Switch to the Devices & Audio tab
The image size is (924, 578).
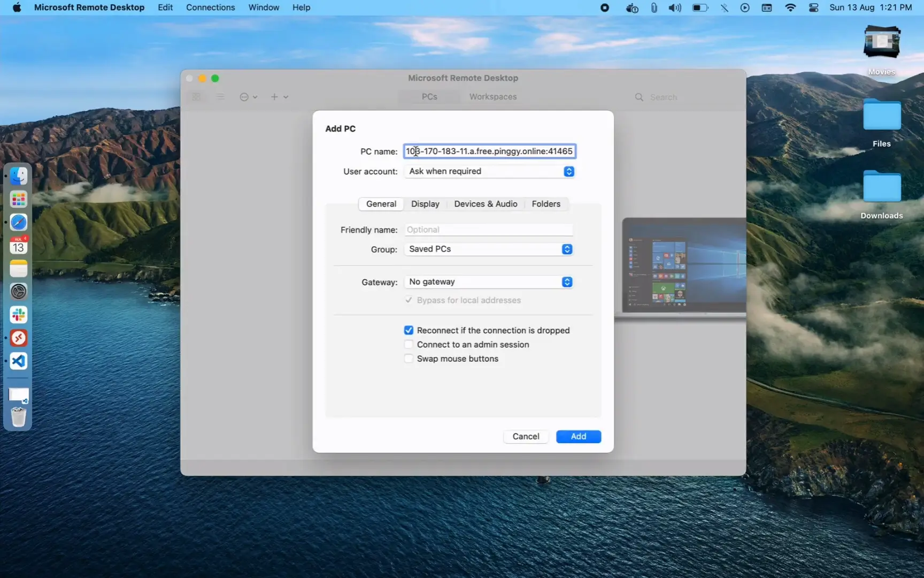pos(486,204)
